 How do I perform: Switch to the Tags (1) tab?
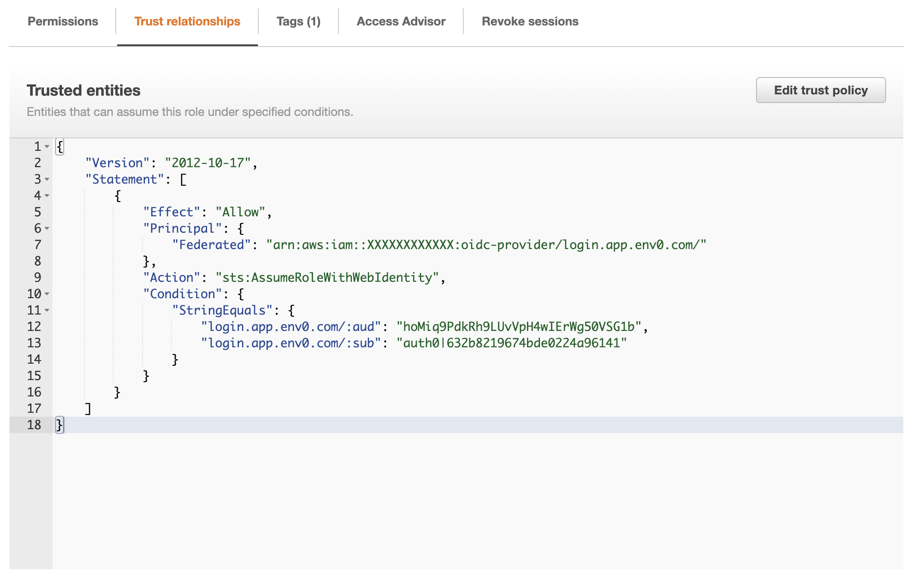(298, 22)
